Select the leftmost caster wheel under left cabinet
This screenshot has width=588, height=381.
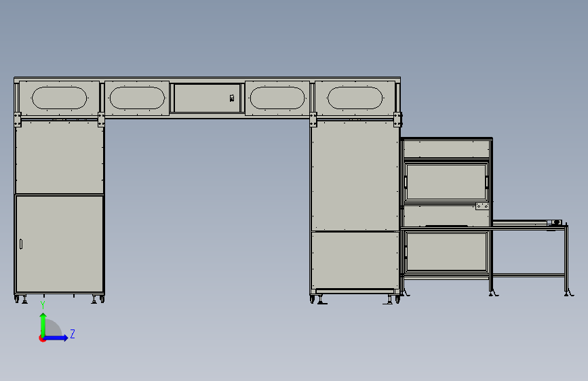coord(16,299)
